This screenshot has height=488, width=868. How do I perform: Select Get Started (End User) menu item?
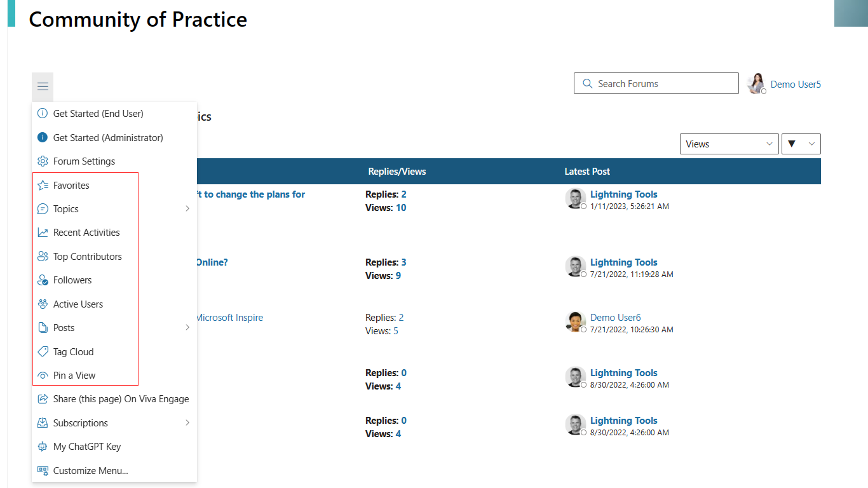[98, 114]
